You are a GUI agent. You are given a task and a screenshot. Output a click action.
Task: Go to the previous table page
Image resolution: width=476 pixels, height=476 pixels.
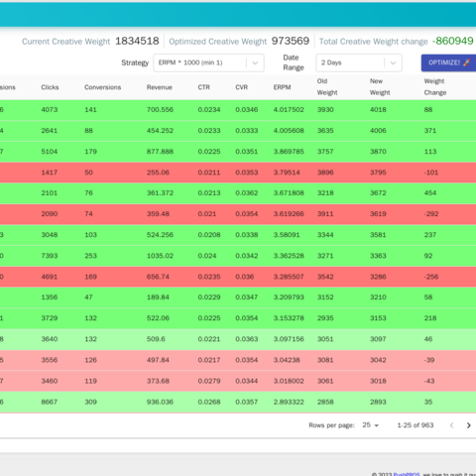coord(451,425)
